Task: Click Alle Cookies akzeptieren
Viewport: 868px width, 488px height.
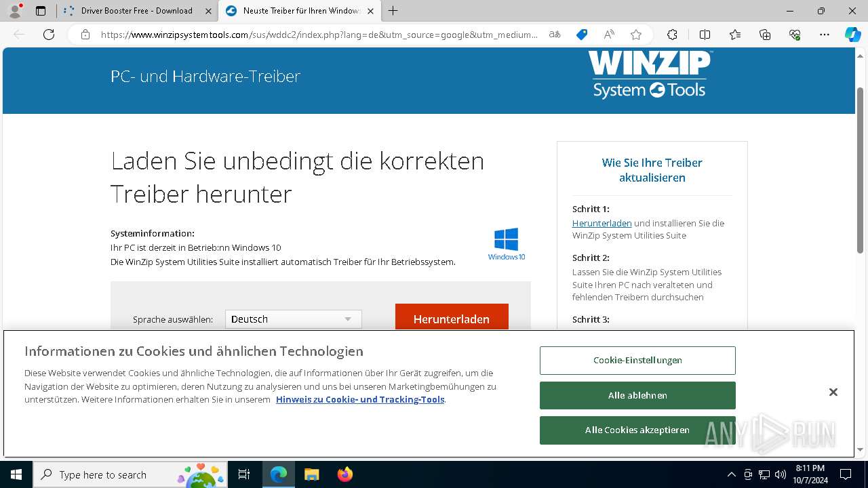Action: 637,430
